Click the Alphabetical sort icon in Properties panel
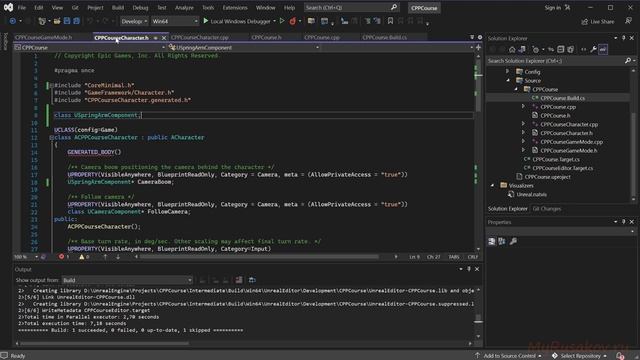 tap(502, 241)
